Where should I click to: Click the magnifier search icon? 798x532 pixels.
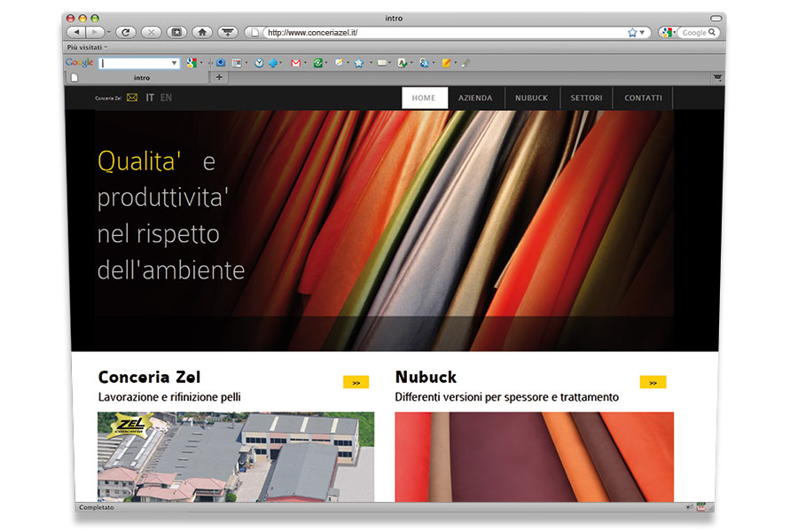pos(712,32)
